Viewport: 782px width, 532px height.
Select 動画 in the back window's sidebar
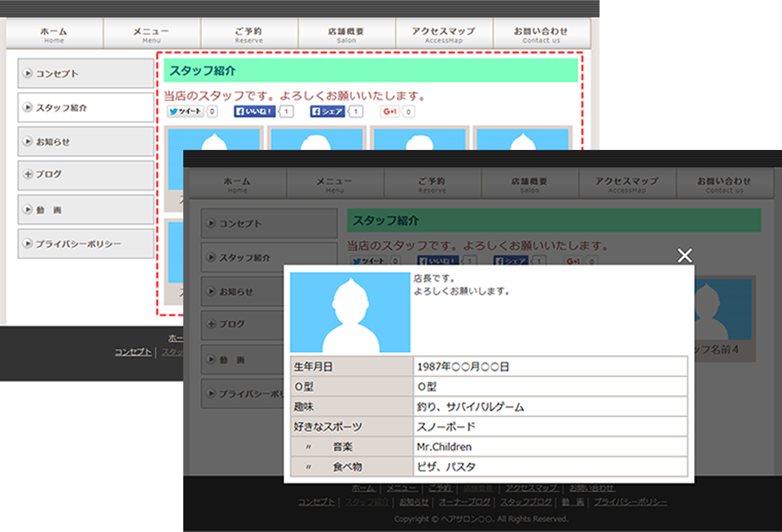(86, 209)
